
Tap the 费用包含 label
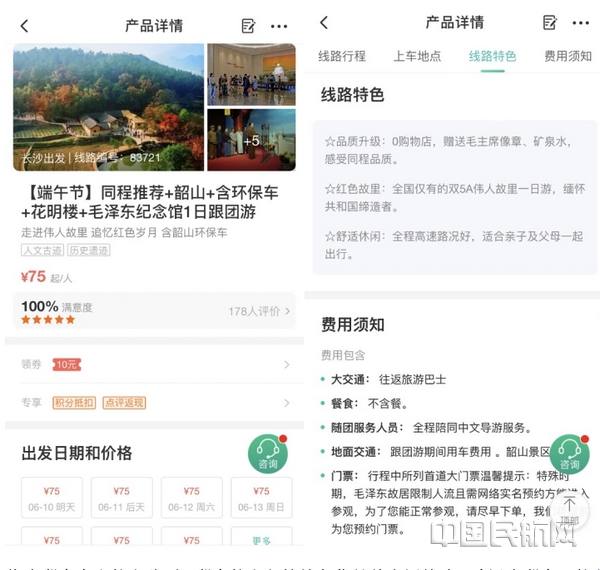tap(343, 355)
